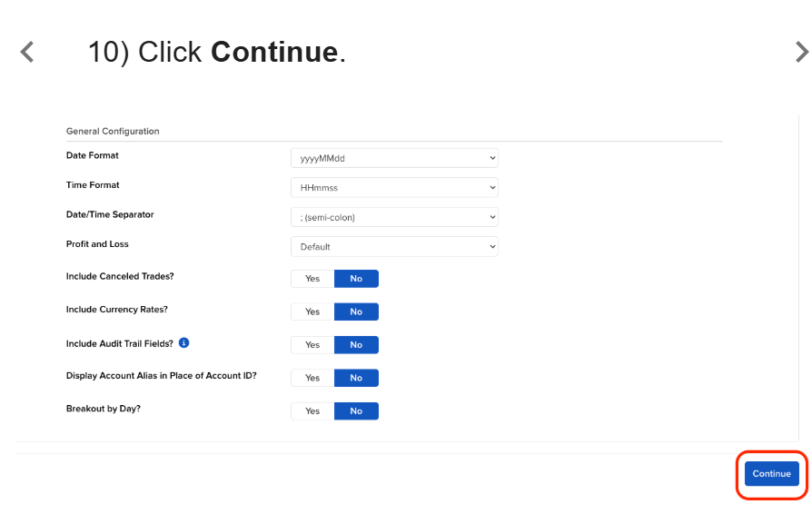Click the Date Format field label

(x=92, y=155)
